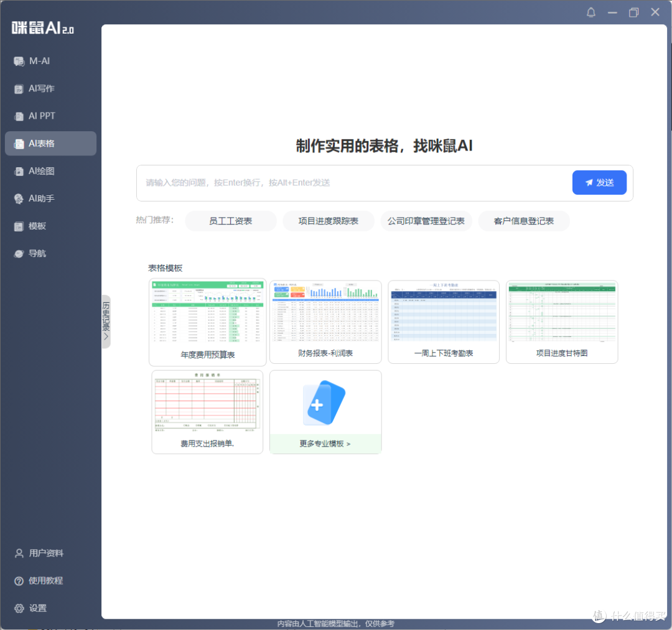Go to the 模板 menu item
This screenshot has height=630, width=672.
click(50, 226)
